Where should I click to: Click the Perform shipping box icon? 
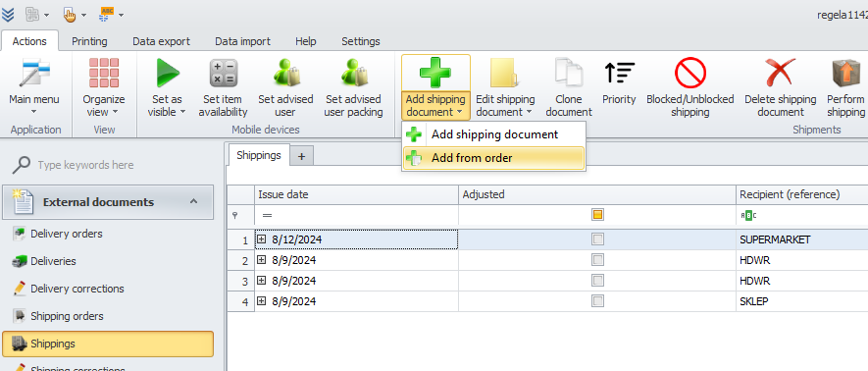click(845, 73)
